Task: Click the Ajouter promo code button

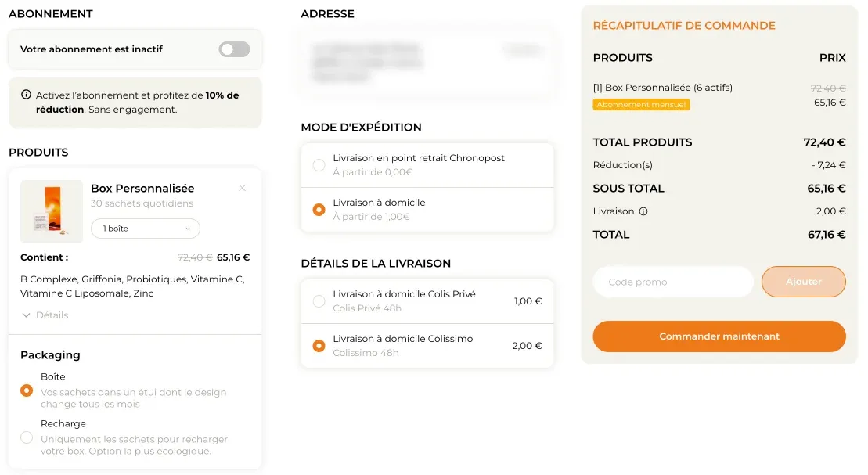Action: pos(803,282)
